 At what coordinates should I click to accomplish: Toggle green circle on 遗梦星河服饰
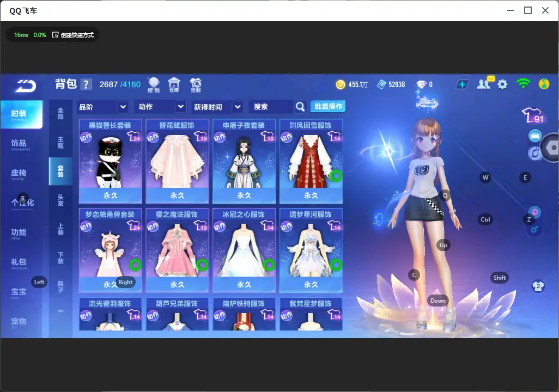coord(336,265)
